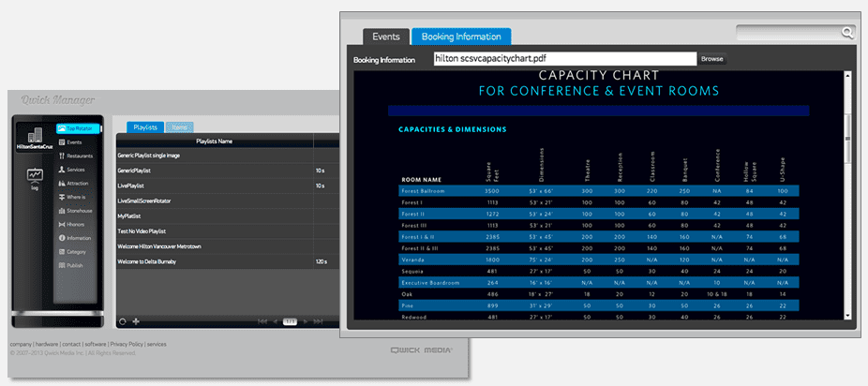Viewport: 868px width, 386px height.
Task: Select Top Rotator in the sidebar
Action: coord(78,129)
